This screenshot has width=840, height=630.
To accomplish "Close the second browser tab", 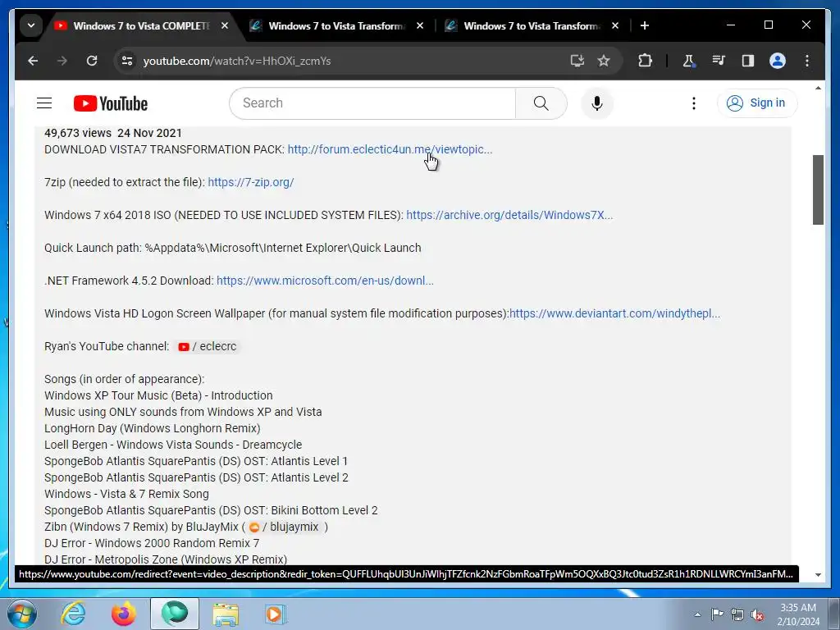I will [420, 25].
